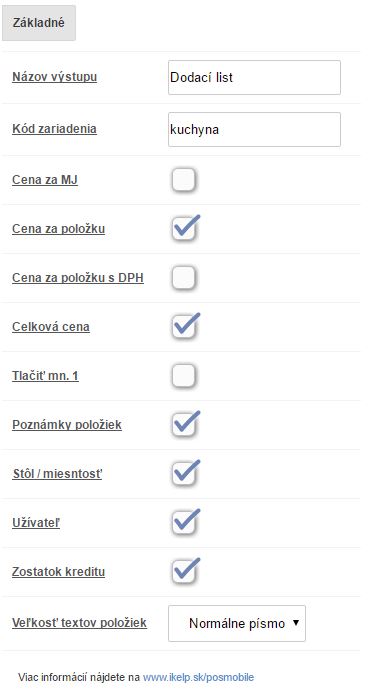
Task: Click the dropdown arrow beside Normálne písmo
Action: [x=296, y=623]
